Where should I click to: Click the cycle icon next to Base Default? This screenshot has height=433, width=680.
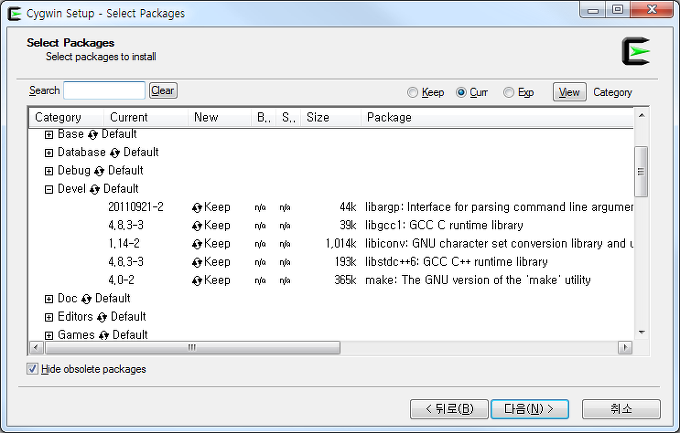pyautogui.click(x=92, y=135)
